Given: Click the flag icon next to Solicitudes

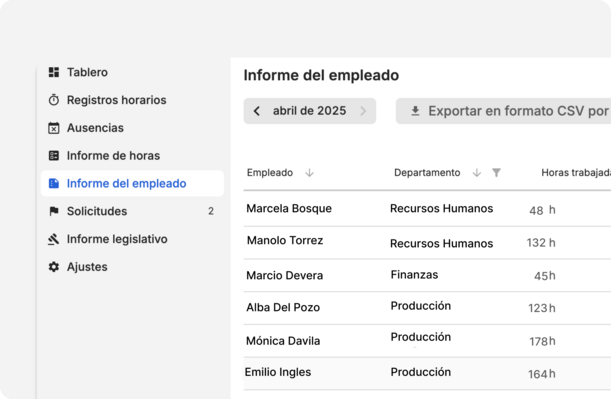Looking at the screenshot, I should pos(54,211).
